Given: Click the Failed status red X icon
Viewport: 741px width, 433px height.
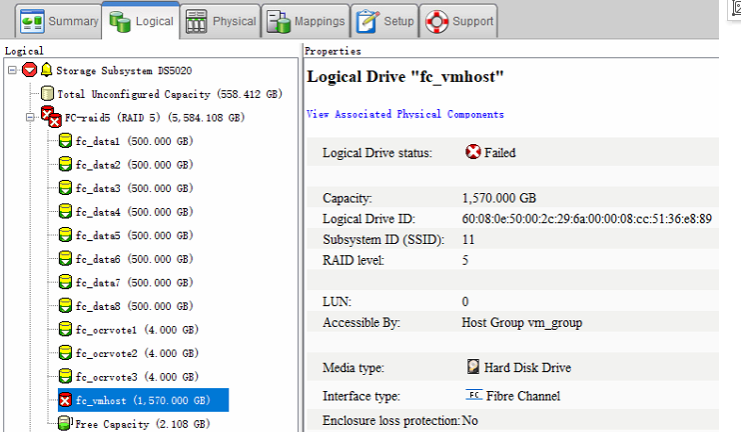Looking at the screenshot, I should [x=473, y=153].
